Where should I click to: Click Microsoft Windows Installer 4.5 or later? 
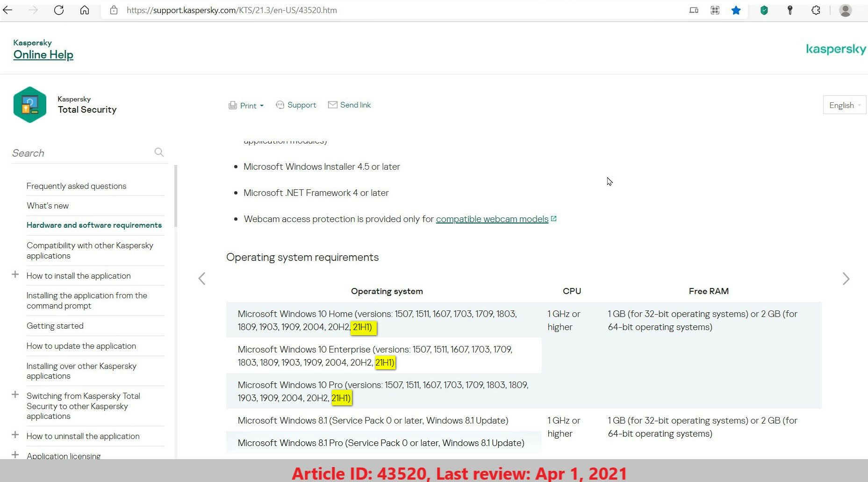tap(322, 167)
